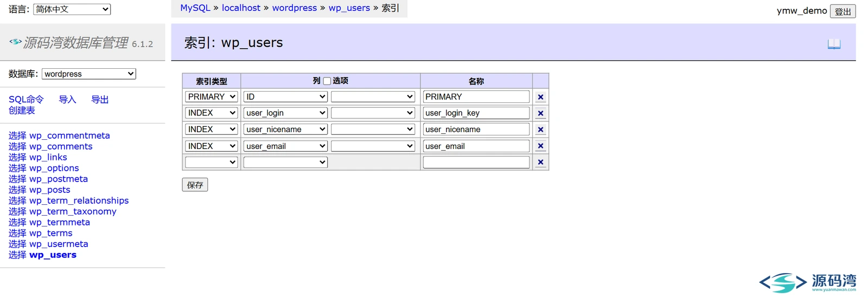The width and height of the screenshot is (868, 304).
Task: Remove the user_email index row with X icon
Action: coord(540,146)
